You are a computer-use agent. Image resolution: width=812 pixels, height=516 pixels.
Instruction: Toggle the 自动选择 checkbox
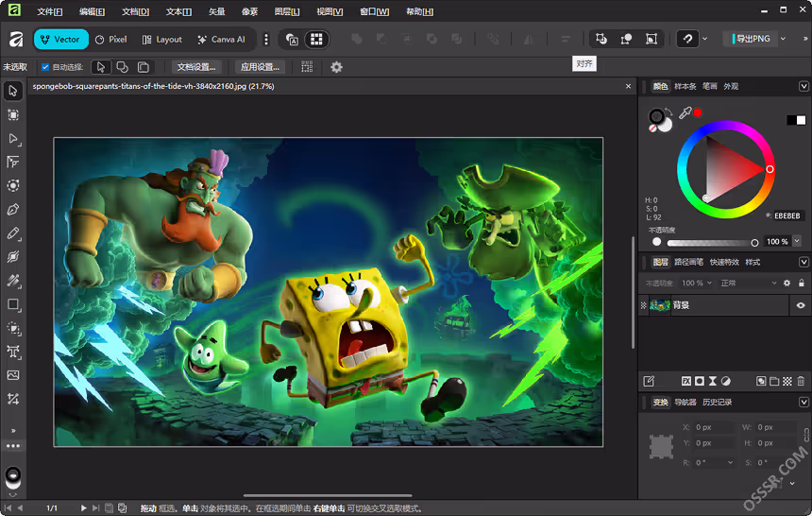click(45, 67)
